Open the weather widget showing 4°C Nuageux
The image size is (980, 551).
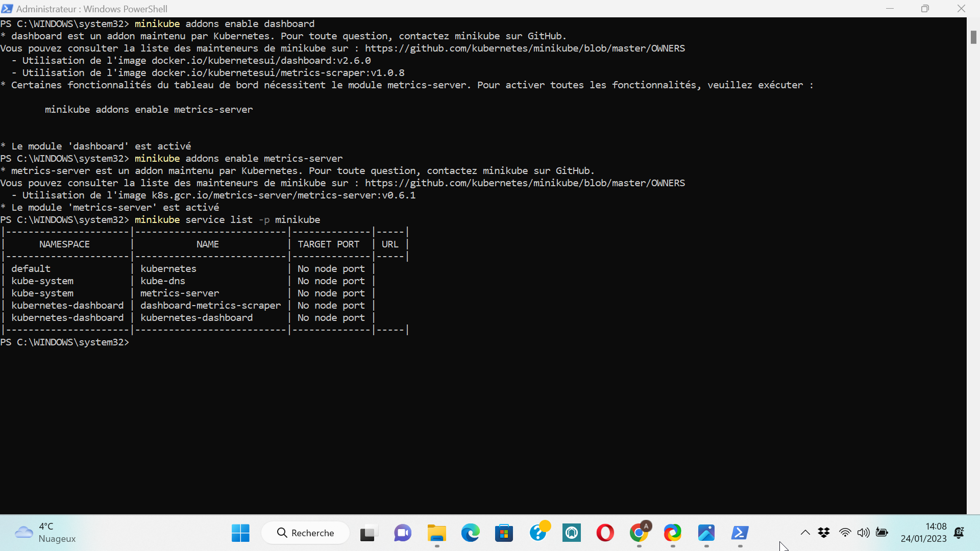[x=45, y=533]
